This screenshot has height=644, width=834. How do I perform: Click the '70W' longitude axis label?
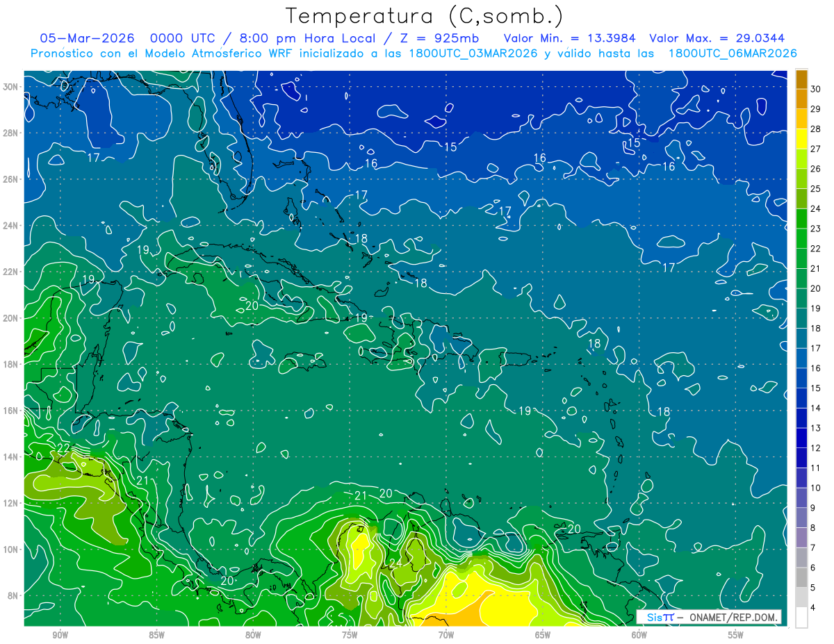pos(446,635)
